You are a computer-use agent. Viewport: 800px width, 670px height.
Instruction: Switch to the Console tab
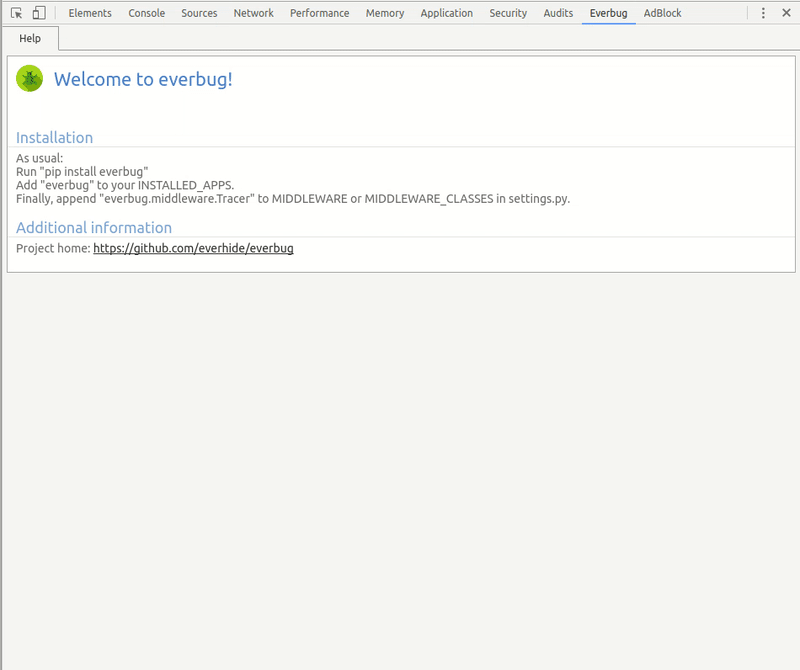[146, 13]
